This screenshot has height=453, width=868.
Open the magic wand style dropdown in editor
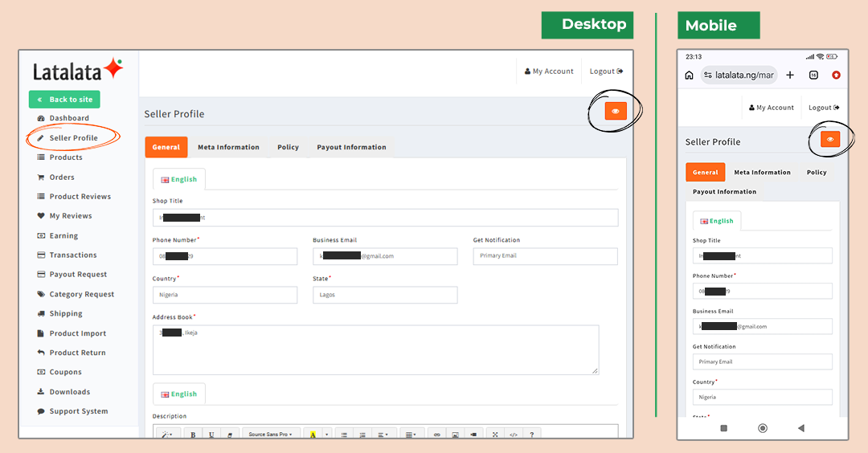coord(167,435)
